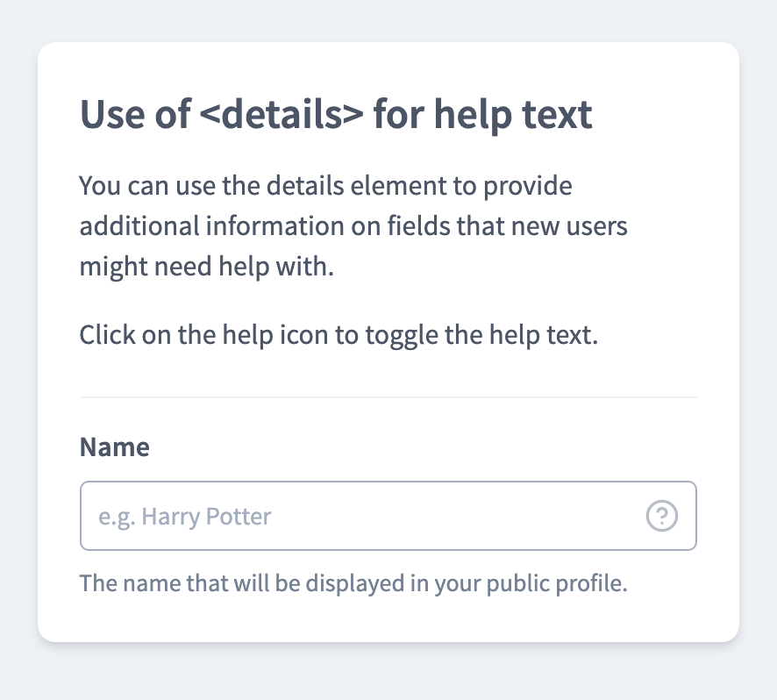777x700 pixels.
Task: Click the intro paragraph about the details element
Action: tap(353, 226)
